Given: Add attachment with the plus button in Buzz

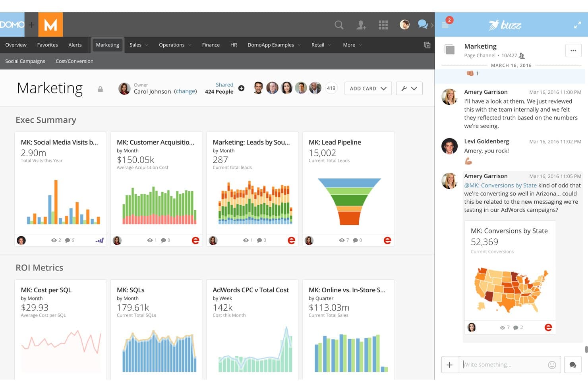Looking at the screenshot, I should tap(449, 365).
